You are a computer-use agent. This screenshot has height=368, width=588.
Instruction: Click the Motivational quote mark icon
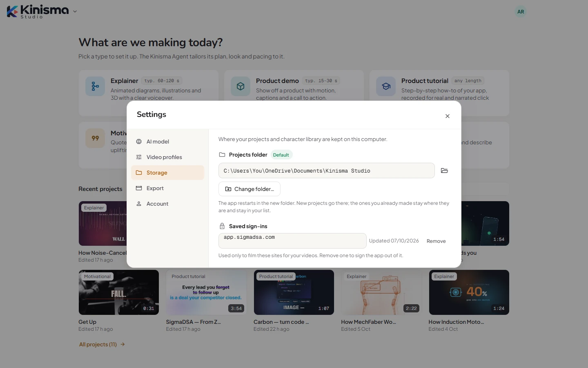click(95, 138)
